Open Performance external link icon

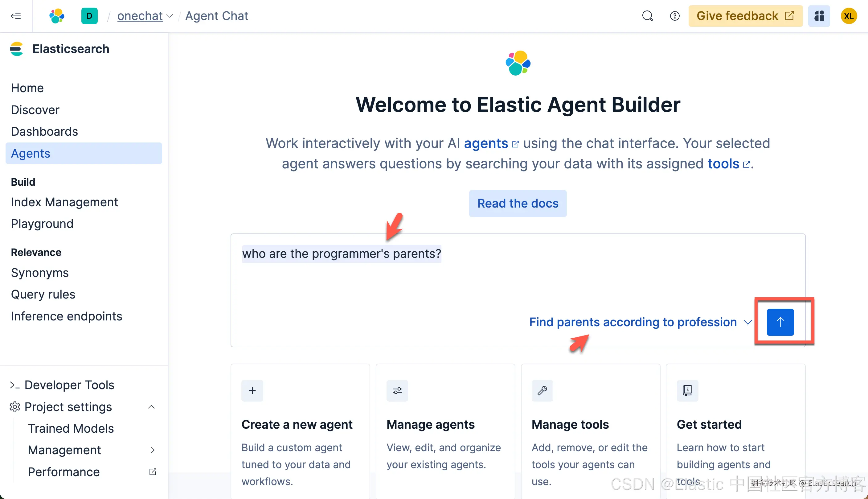click(153, 472)
